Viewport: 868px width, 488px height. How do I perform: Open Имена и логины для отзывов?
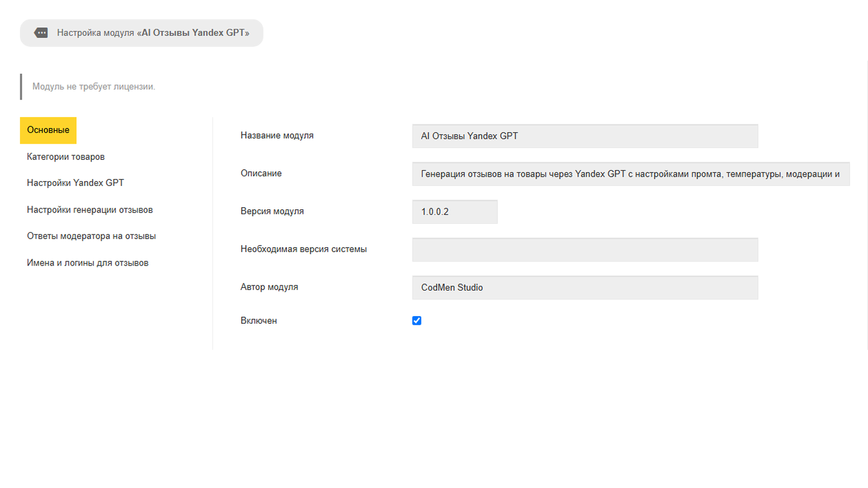[88, 263]
